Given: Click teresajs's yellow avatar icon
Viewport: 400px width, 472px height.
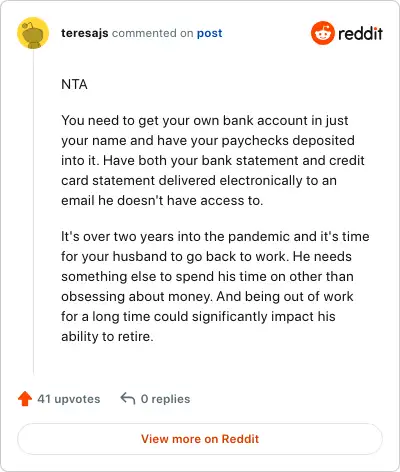Looking at the screenshot, I should [33, 33].
